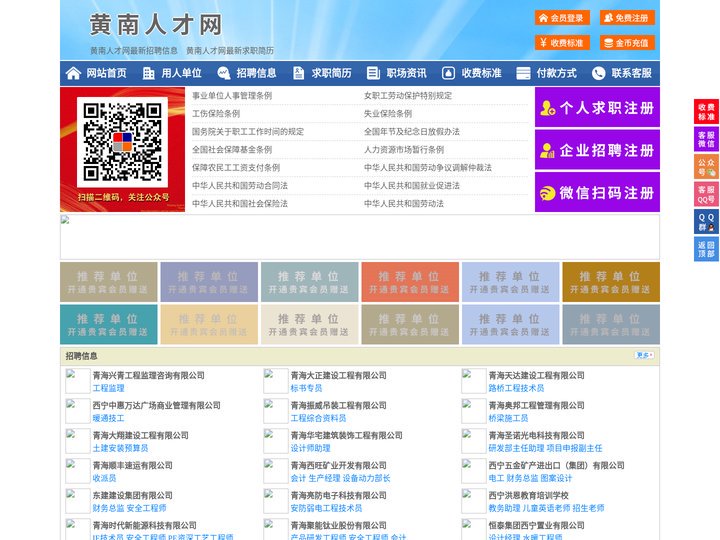Open 保障农民工工资支付条例 link
The height and width of the screenshot is (540, 720).
[236, 168]
